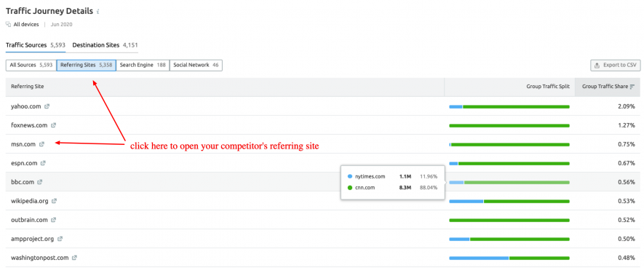Image resolution: width=644 pixels, height=268 pixels.
Task: Click the bbc.com referring site
Action: (23, 182)
